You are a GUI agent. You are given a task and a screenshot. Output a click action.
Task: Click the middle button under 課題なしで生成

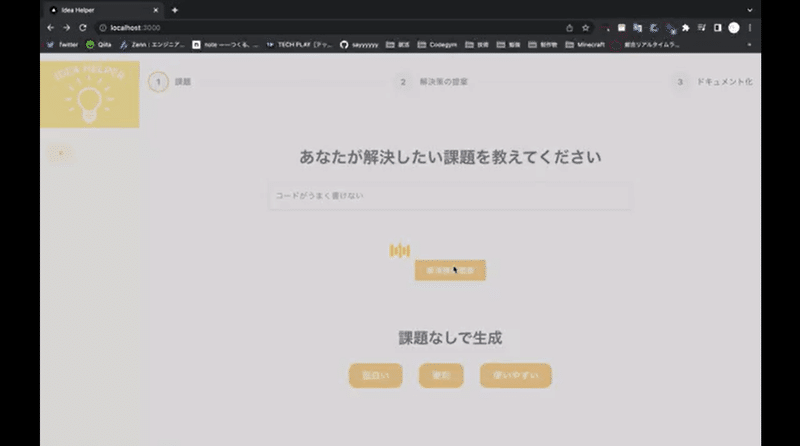[x=441, y=376]
